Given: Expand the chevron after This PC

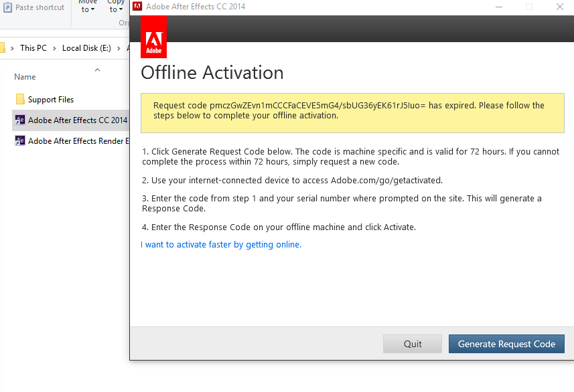Looking at the screenshot, I should tap(54, 48).
